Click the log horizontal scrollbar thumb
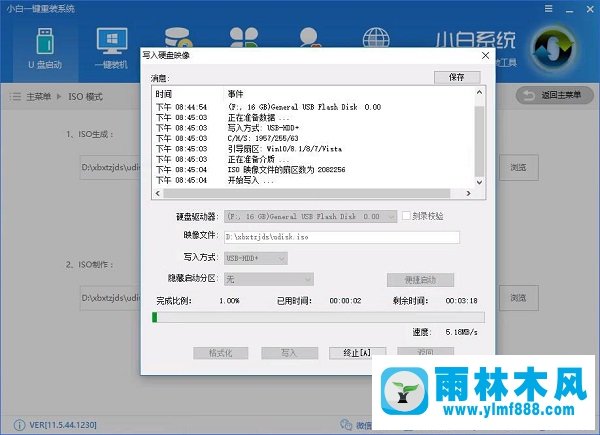 [x=307, y=194]
